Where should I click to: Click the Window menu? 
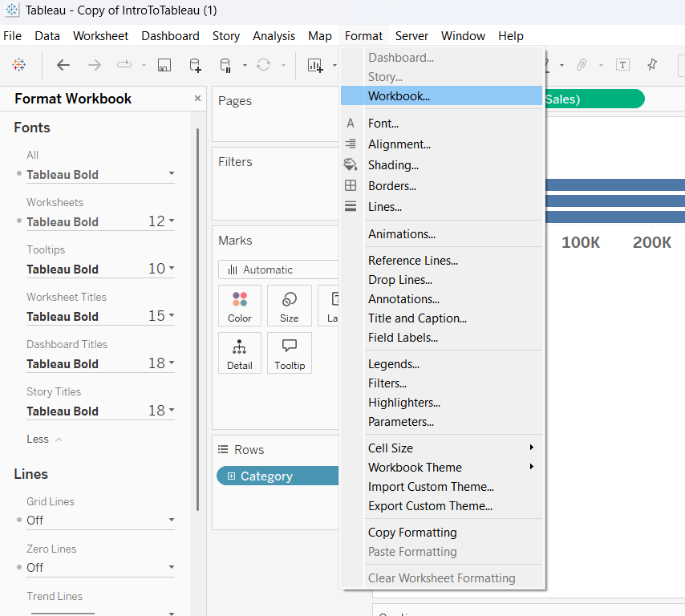463,36
